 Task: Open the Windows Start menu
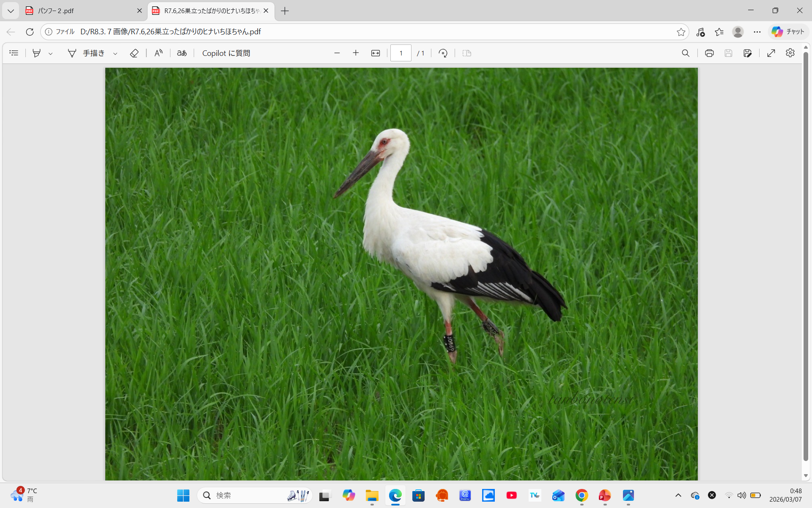coord(183,495)
